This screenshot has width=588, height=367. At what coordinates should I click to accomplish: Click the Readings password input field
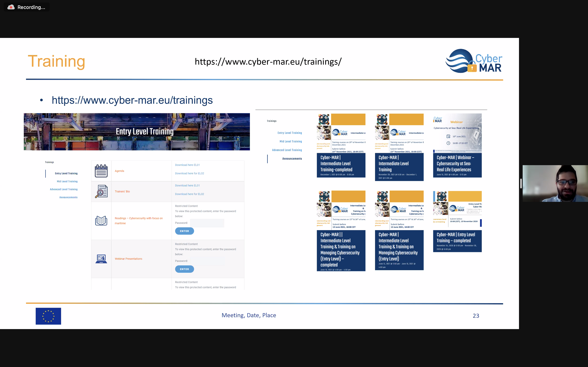click(x=207, y=223)
